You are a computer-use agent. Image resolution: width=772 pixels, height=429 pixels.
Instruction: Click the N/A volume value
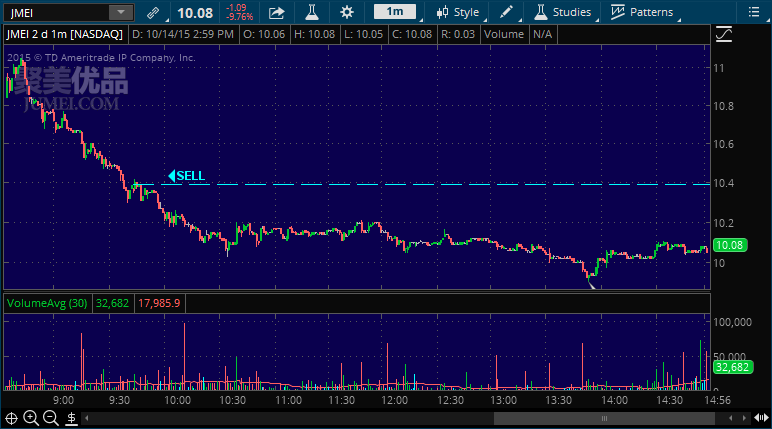[542, 34]
